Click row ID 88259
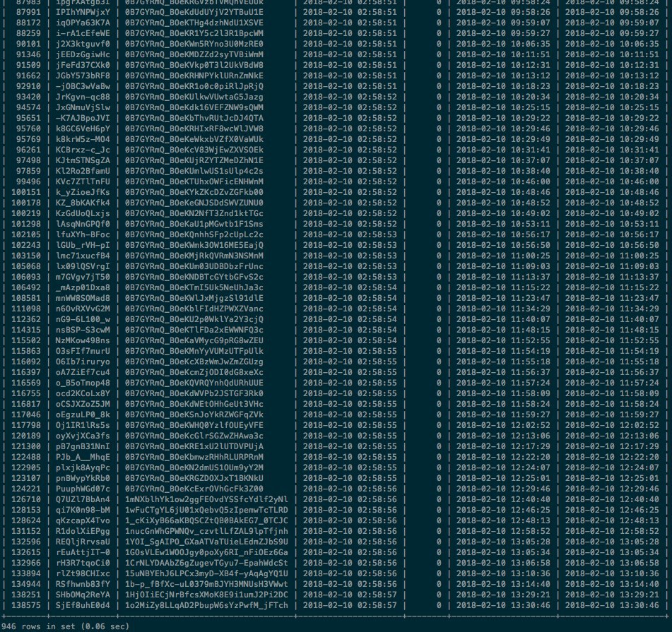 (x=28, y=33)
